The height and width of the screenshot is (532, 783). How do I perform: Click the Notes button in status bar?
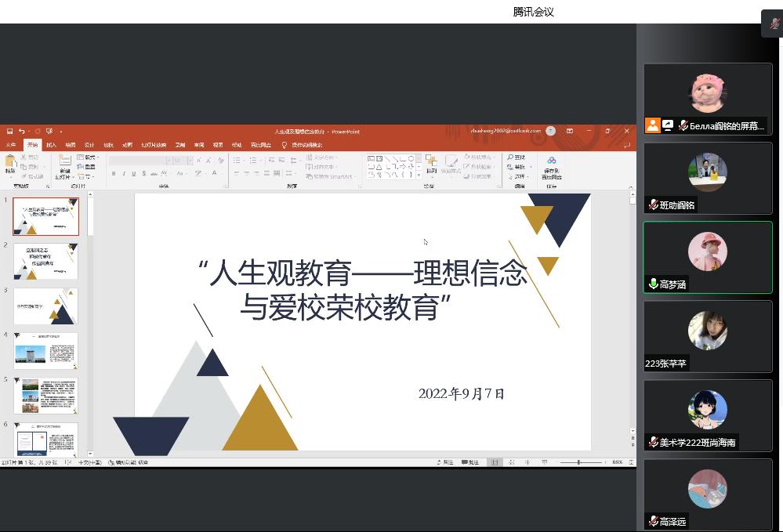click(x=444, y=462)
